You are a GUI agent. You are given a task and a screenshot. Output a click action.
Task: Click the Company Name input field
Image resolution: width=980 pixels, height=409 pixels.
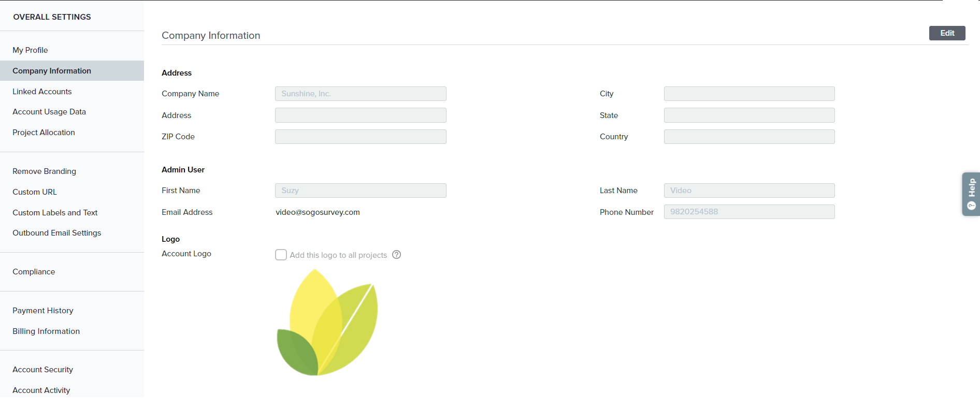pyautogui.click(x=361, y=94)
